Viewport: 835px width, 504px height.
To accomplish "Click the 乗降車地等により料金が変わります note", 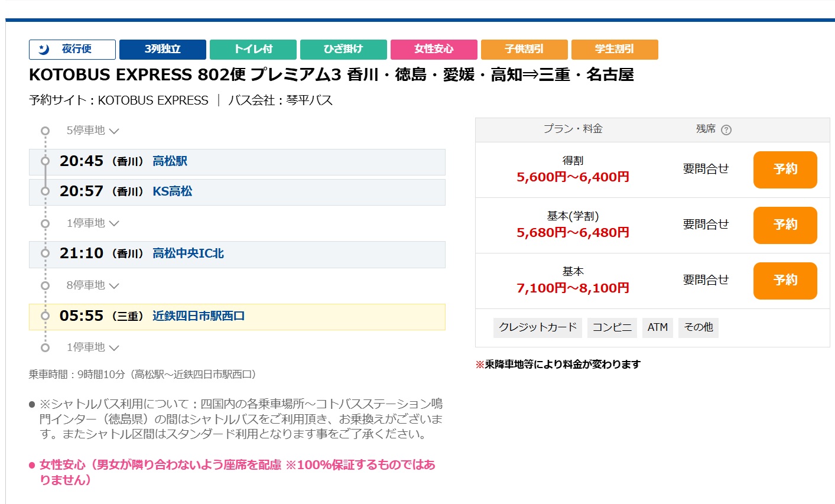I will pyautogui.click(x=558, y=365).
